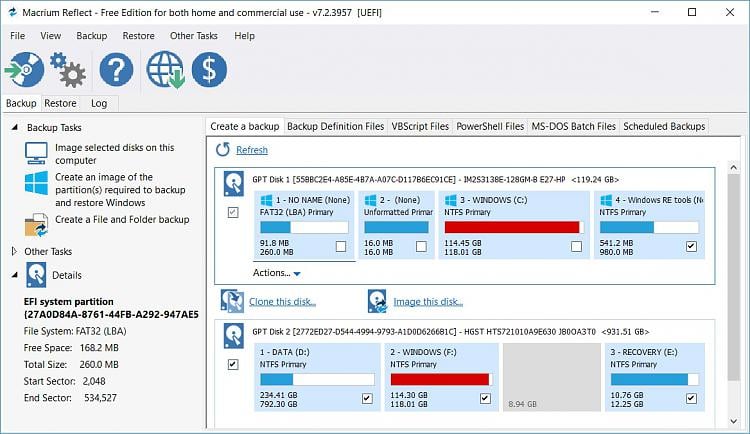Viewport: 750px width, 434px height.
Task: Switch to the Log tab
Action: [99, 103]
